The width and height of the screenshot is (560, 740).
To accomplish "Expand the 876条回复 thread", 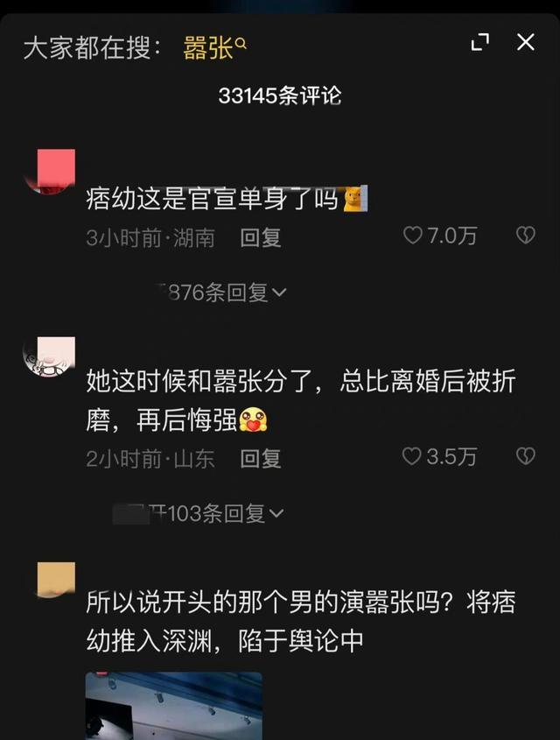I will point(221,292).
